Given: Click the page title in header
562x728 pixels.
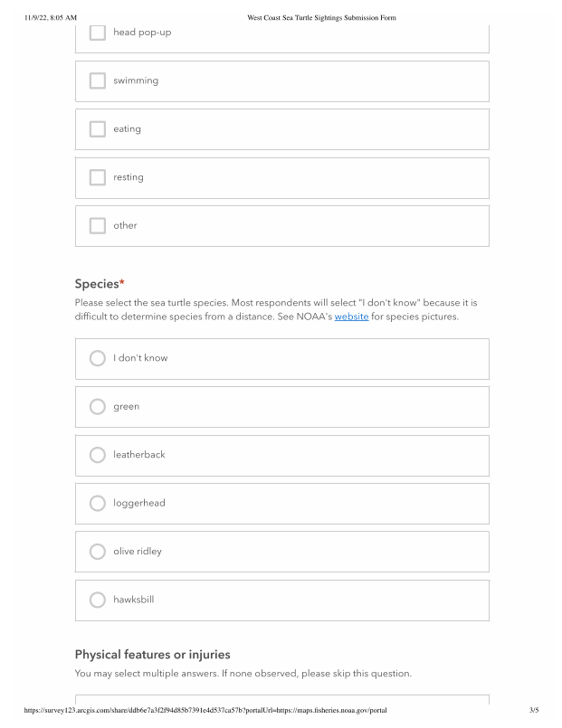Looking at the screenshot, I should 321,18.
